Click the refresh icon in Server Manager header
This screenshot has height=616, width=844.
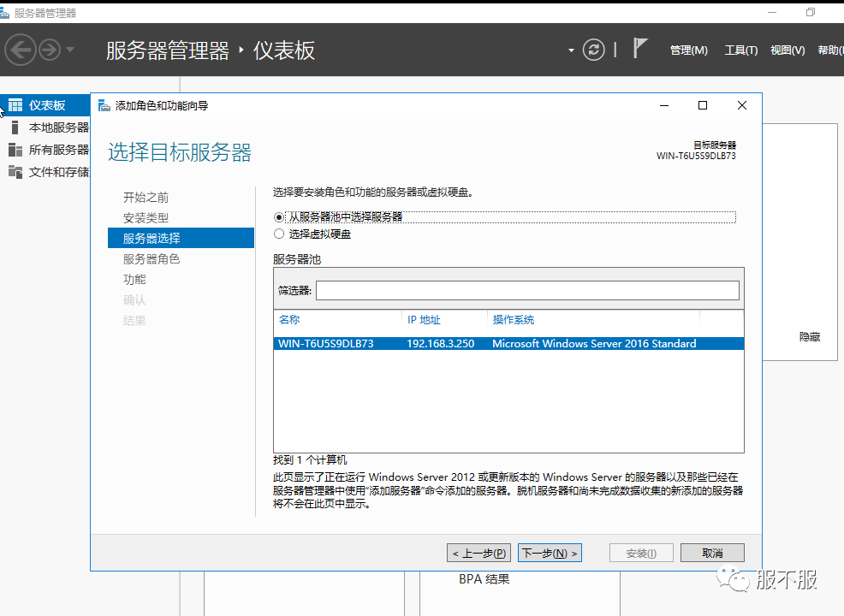tap(594, 50)
